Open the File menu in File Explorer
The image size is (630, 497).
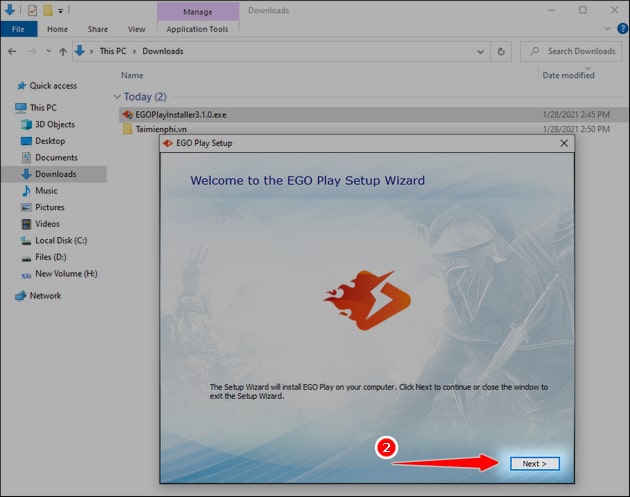tap(18, 29)
